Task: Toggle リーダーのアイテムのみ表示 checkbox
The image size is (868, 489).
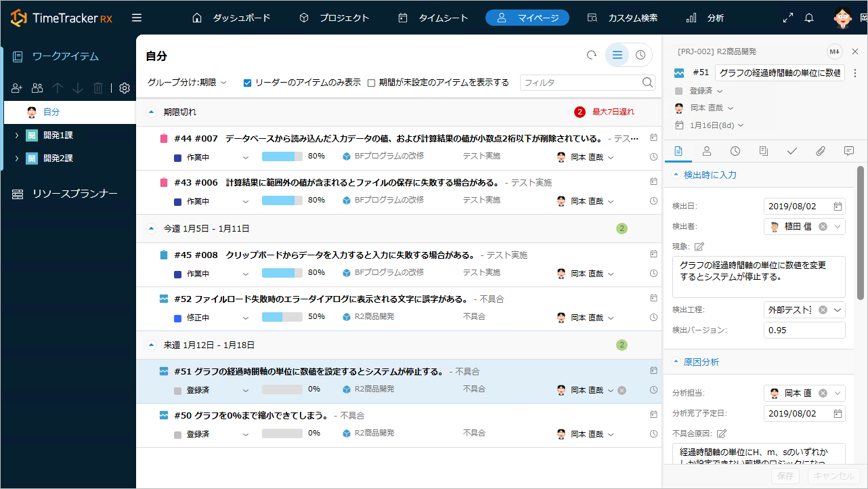Action: point(247,83)
